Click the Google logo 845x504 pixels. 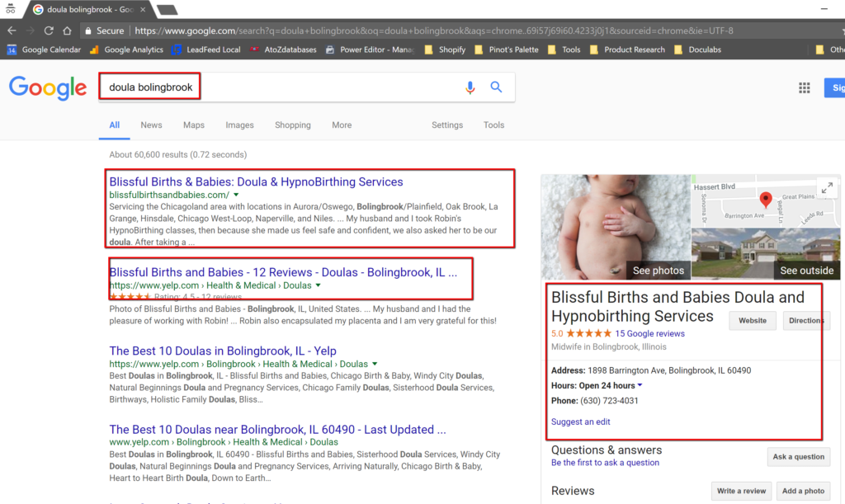click(47, 87)
